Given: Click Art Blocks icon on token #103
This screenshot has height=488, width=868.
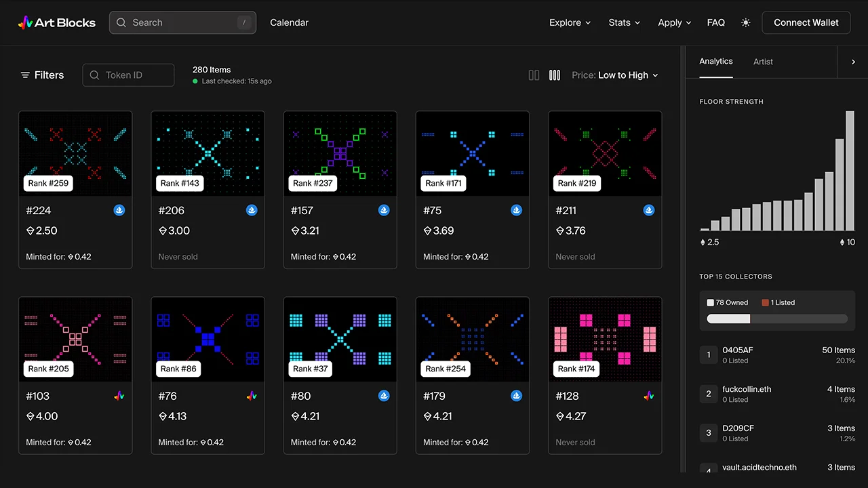Looking at the screenshot, I should tap(119, 396).
